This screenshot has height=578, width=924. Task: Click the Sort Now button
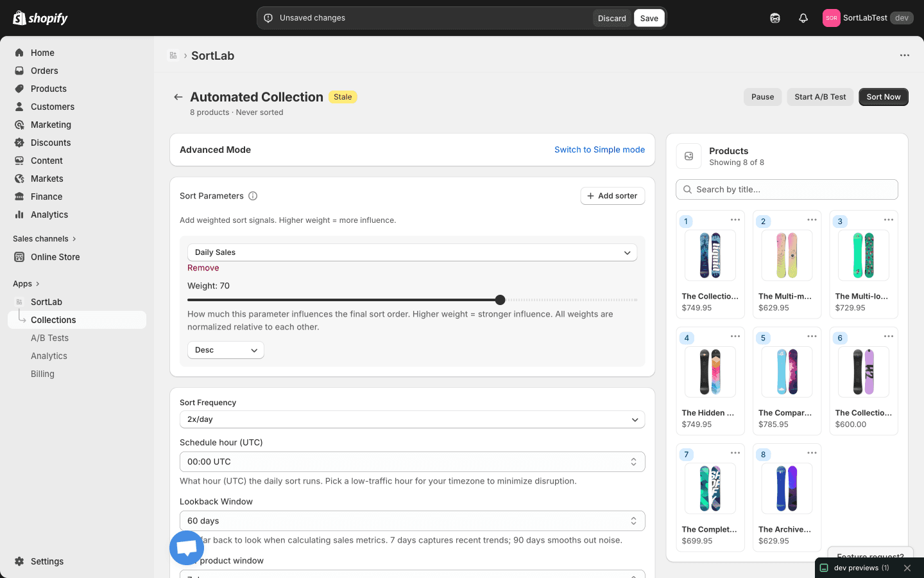883,97
